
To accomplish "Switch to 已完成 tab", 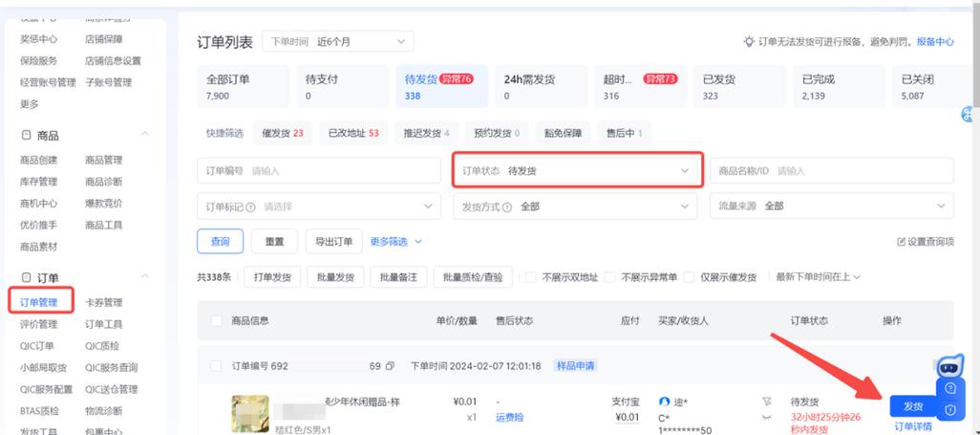I will [840, 86].
